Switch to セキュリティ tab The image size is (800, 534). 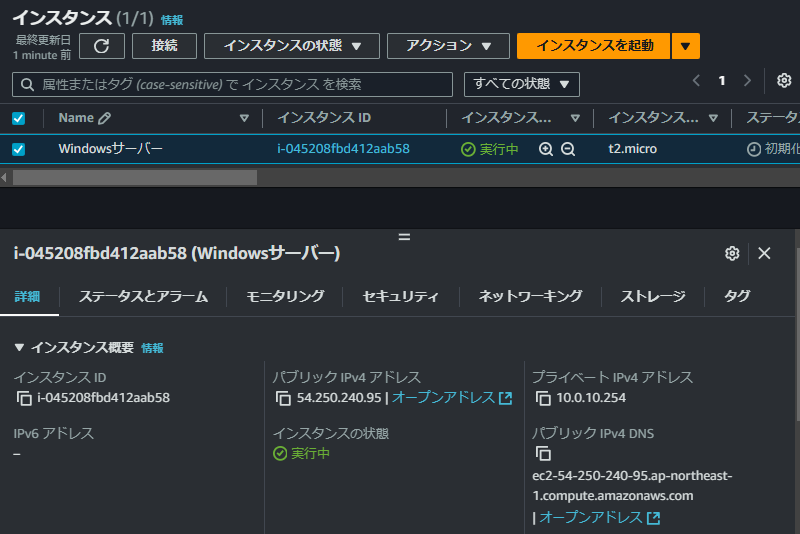(x=401, y=296)
